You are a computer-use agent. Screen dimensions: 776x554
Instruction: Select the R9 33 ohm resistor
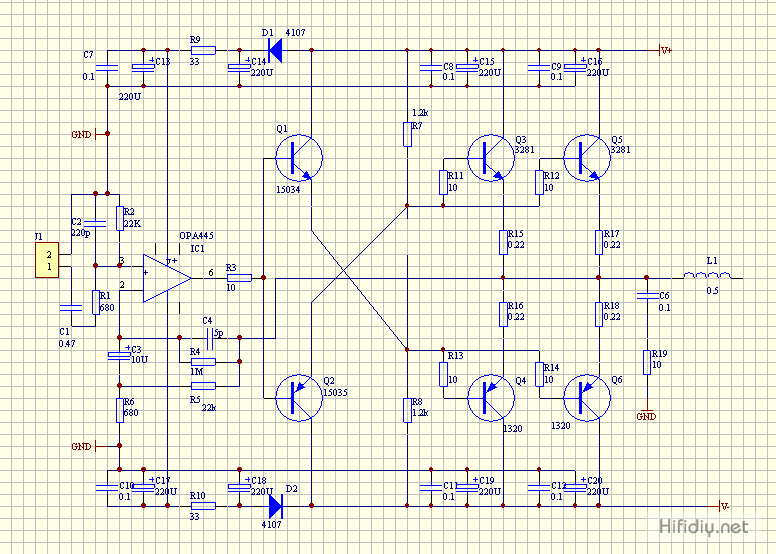coord(203,50)
